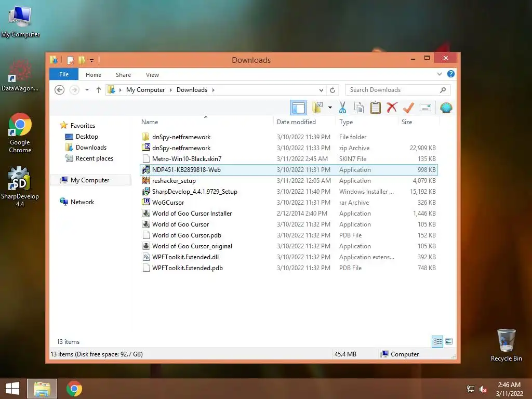Select World of Goo Cursor.pdb file
Image resolution: width=532 pixels, height=399 pixels.
point(289,235)
